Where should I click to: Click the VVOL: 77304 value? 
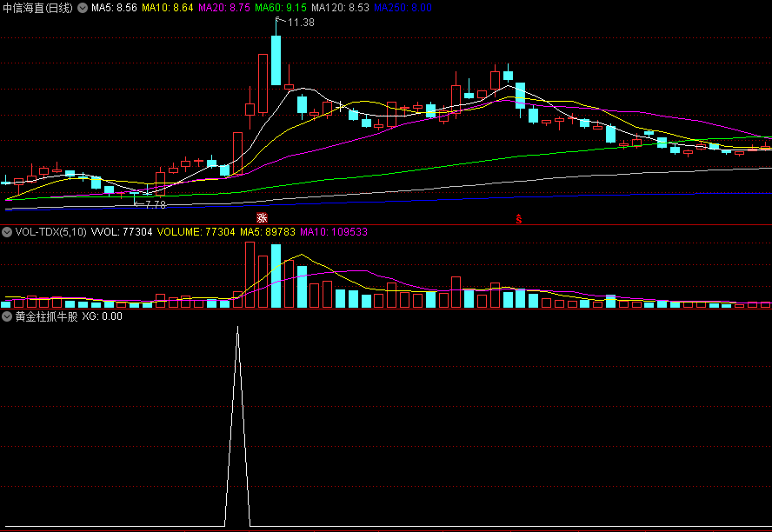122,232
